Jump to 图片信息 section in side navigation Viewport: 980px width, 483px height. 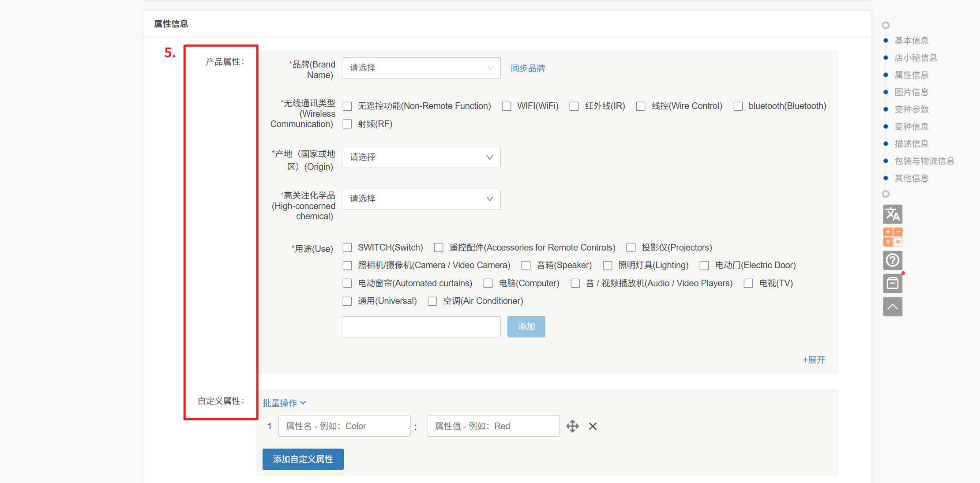(911, 92)
